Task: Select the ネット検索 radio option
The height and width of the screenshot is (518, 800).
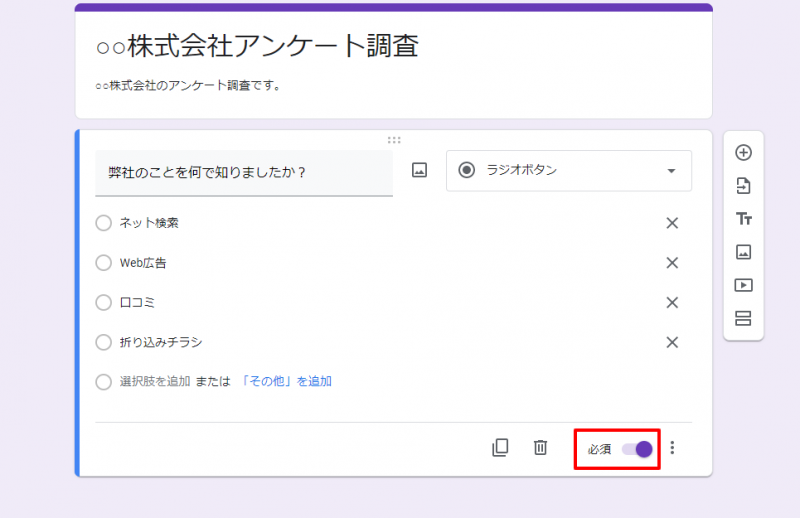Action: 103,223
